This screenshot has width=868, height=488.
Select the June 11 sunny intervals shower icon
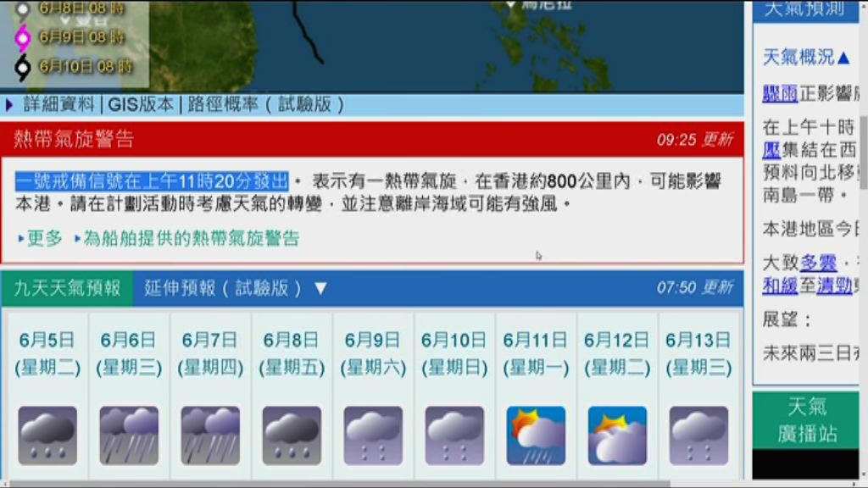tap(535, 435)
